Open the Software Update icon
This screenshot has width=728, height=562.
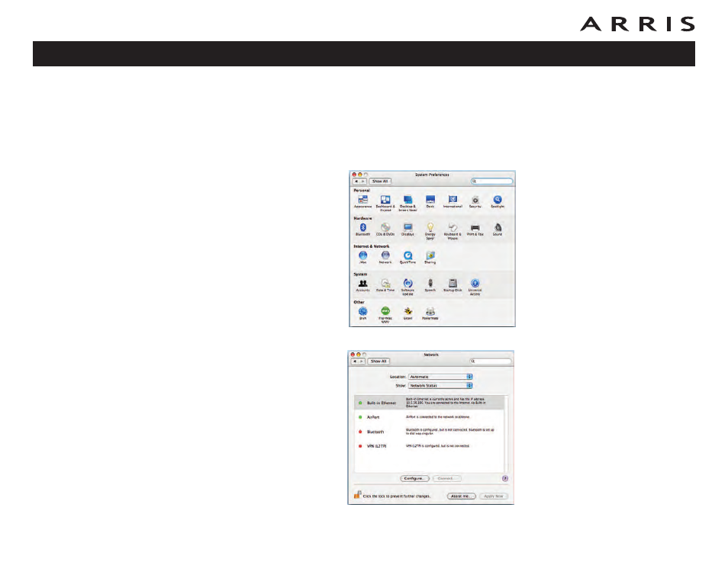408,283
